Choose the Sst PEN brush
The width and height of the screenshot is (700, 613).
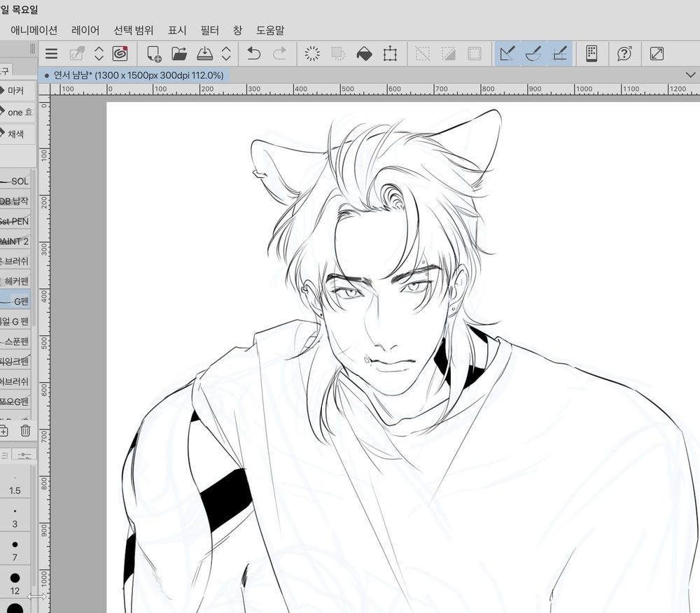click(15, 221)
